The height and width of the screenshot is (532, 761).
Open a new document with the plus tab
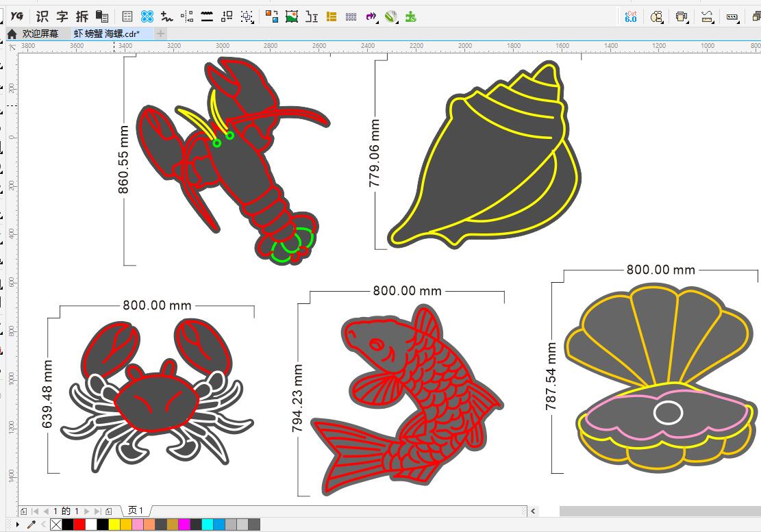tap(160, 33)
